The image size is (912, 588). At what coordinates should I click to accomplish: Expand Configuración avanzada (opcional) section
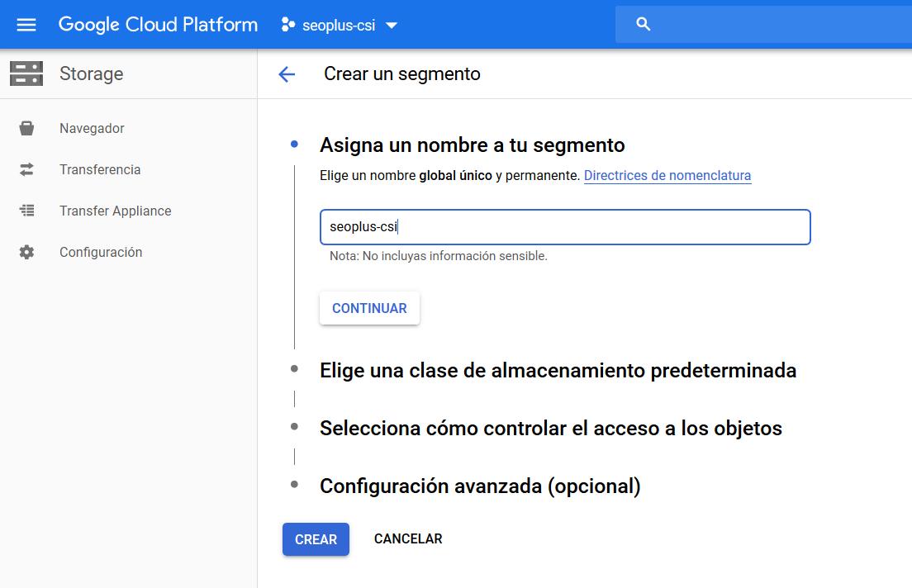(480, 486)
